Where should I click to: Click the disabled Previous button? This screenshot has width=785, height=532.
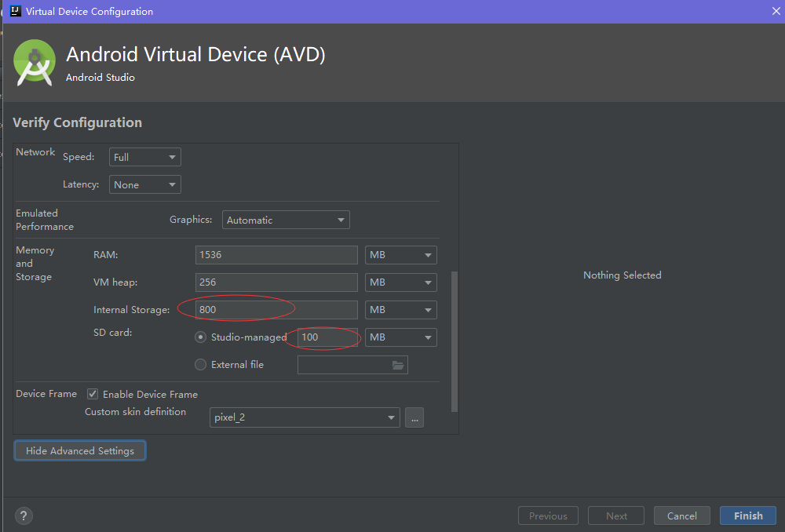(548, 516)
